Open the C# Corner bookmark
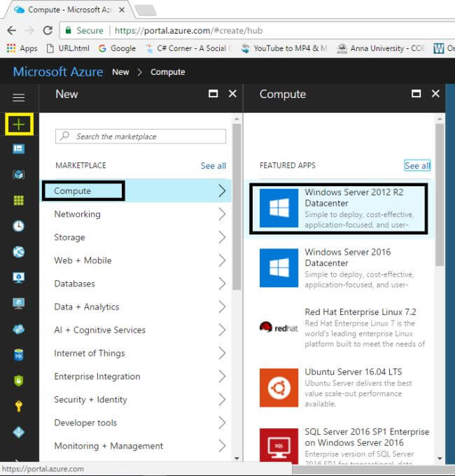 189,48
